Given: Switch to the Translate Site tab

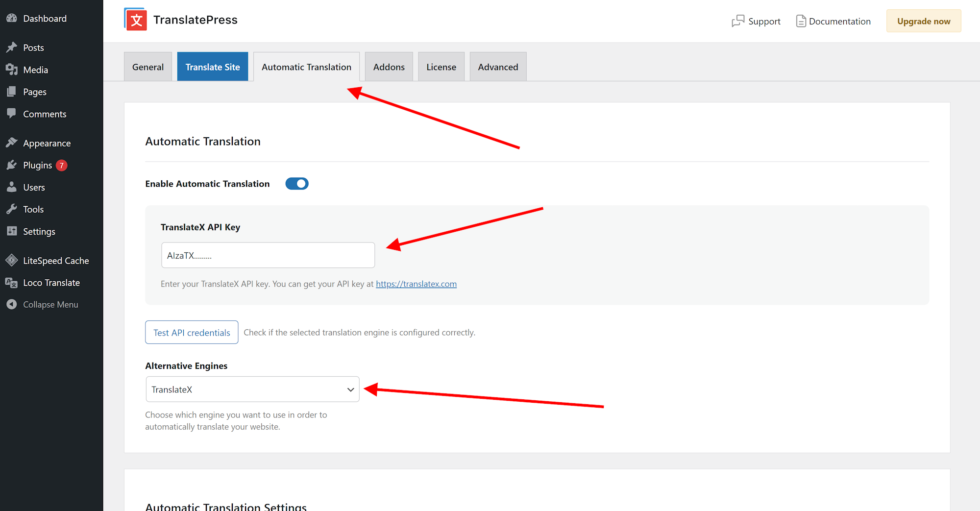Looking at the screenshot, I should click(x=213, y=67).
